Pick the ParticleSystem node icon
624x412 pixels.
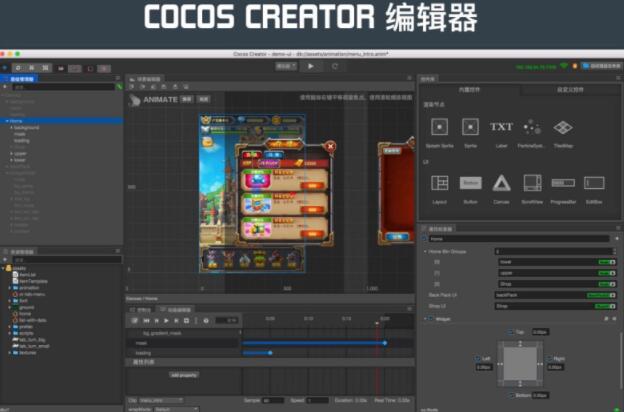click(532, 127)
